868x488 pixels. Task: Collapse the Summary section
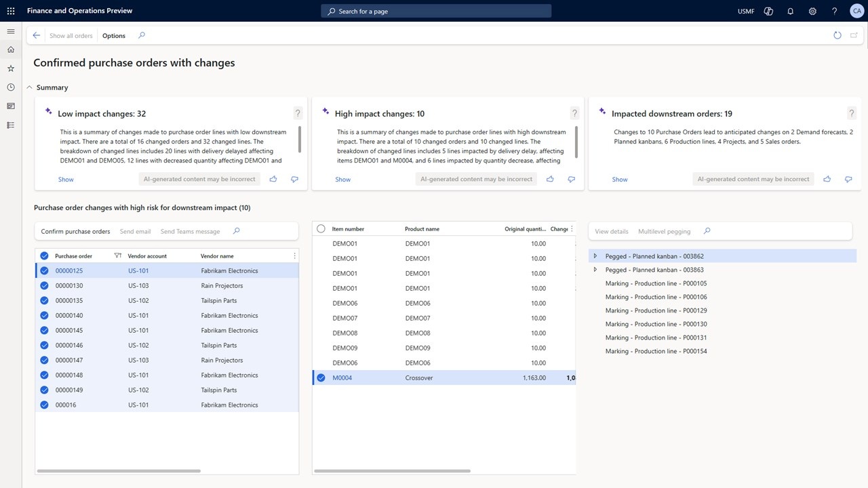coord(29,87)
